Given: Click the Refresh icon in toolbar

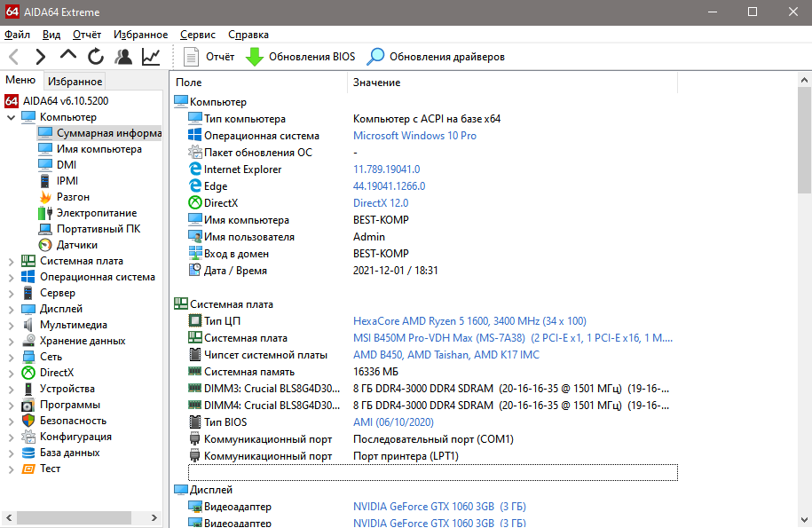Looking at the screenshot, I should [x=96, y=57].
